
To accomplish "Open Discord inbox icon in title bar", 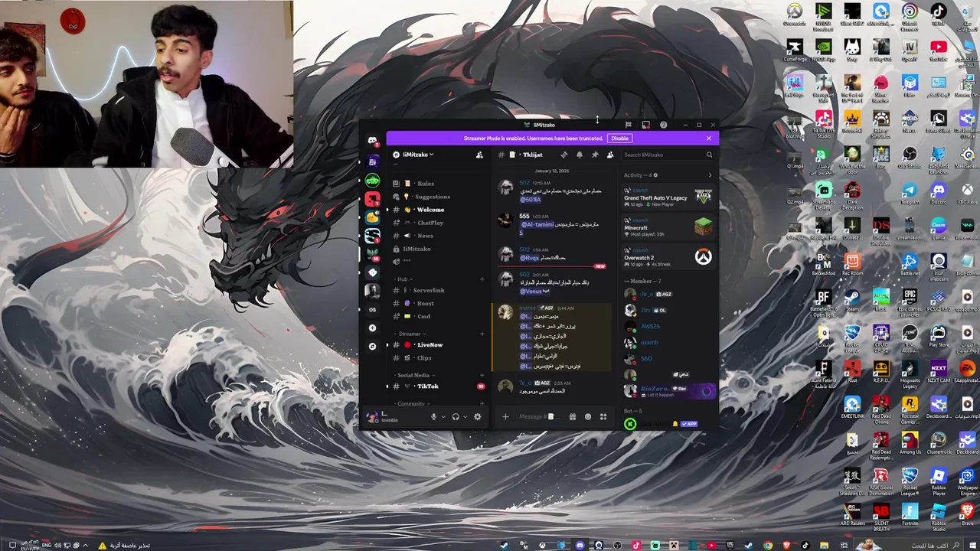I will (645, 125).
